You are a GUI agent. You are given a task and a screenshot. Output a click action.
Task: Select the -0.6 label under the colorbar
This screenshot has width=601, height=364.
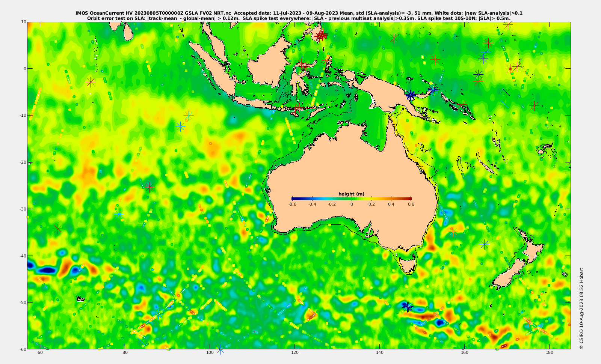(x=292, y=205)
